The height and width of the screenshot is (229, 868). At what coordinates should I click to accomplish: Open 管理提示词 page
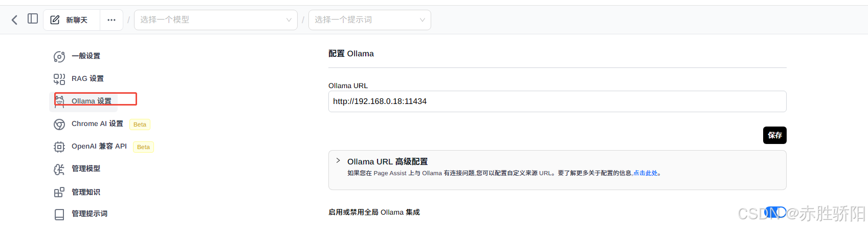90,214
